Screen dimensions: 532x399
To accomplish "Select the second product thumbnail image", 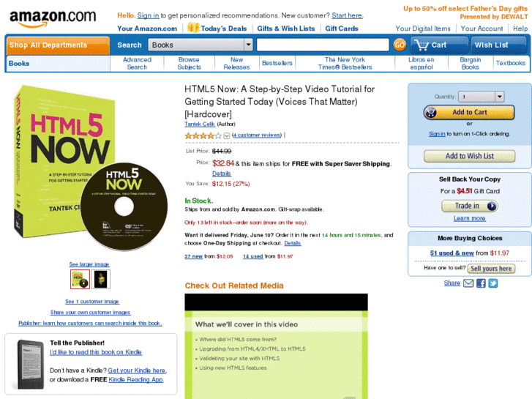I will 101,279.
